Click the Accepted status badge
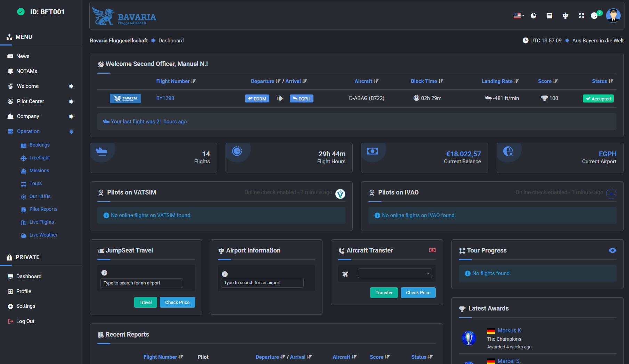 [x=598, y=99]
